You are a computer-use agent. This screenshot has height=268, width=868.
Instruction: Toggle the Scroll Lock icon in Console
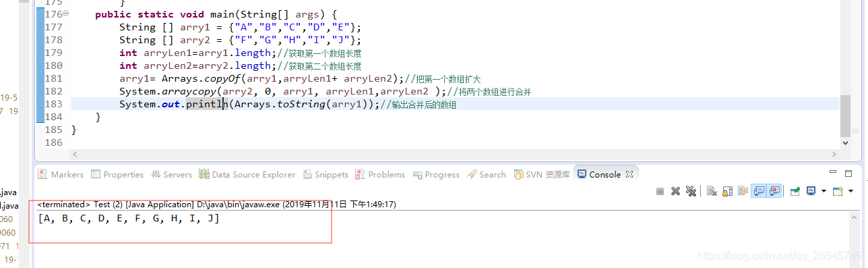[x=727, y=191]
